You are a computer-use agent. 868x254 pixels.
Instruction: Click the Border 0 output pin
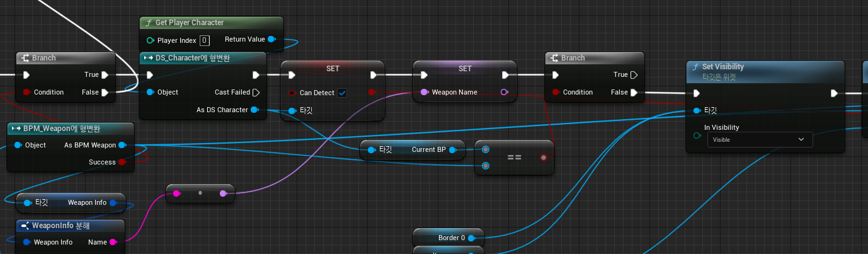pyautogui.click(x=472, y=238)
